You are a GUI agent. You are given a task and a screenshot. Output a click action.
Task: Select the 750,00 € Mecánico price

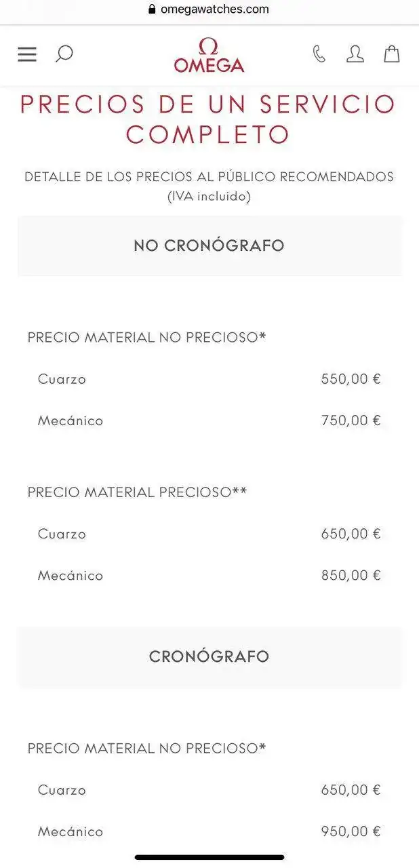pos(351,420)
